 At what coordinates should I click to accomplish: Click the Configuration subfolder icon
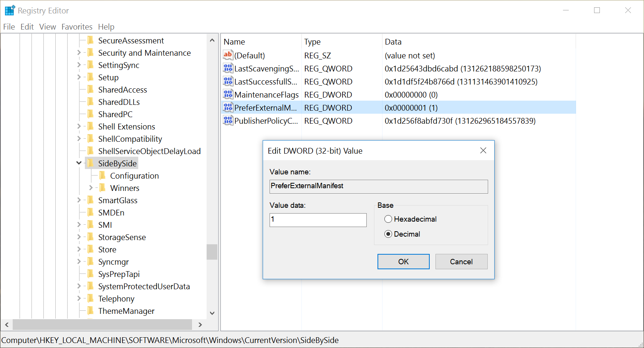[x=103, y=176]
